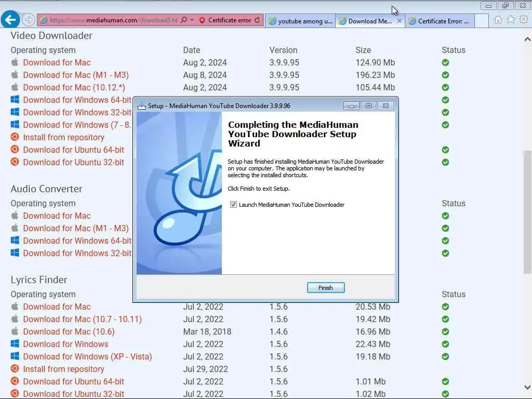Click Video Downloader 'Download for Windows 32-bit' link

click(77, 113)
